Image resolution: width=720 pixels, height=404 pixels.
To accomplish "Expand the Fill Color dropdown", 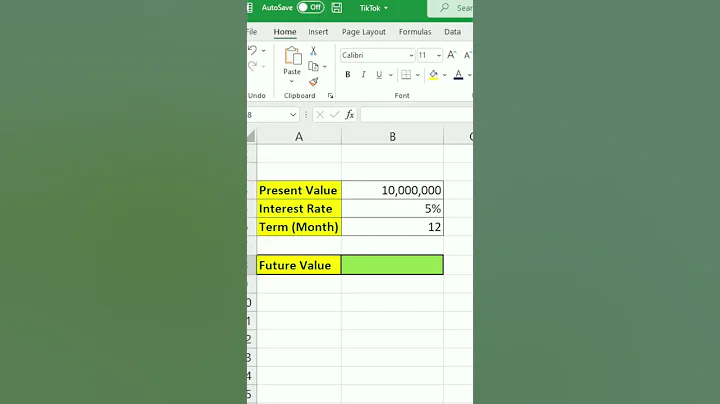I will click(444, 75).
